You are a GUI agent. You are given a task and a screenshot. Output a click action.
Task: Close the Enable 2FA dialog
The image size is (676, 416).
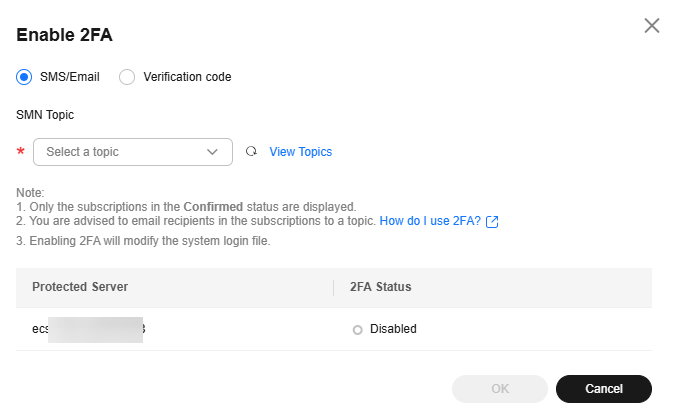coord(652,26)
